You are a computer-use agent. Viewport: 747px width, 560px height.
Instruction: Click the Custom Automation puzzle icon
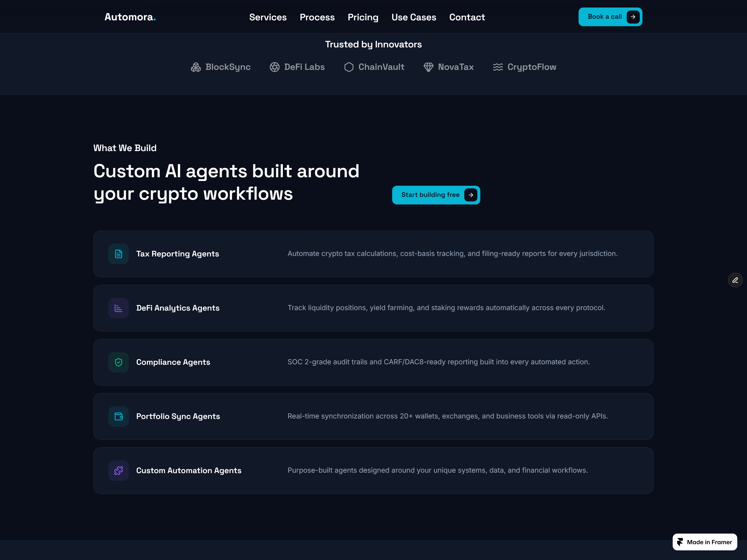point(119,471)
